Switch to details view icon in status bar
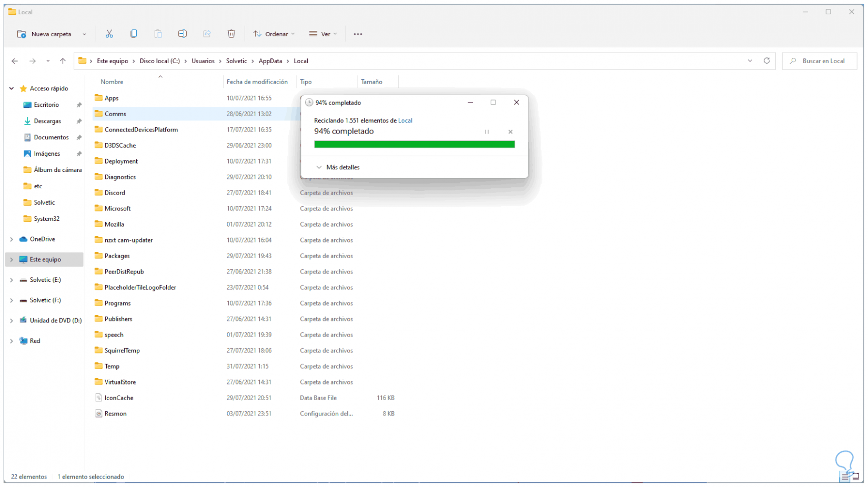This screenshot has width=868, height=487. coord(845,477)
